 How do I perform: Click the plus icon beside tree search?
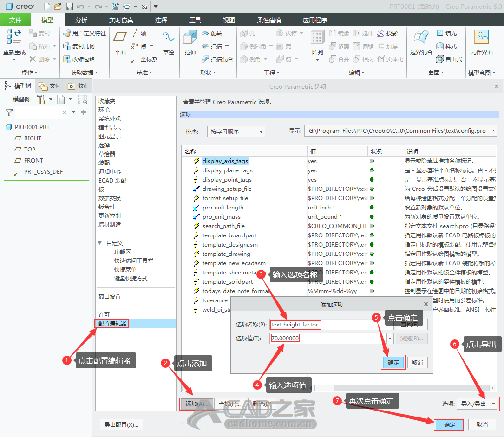[83, 112]
